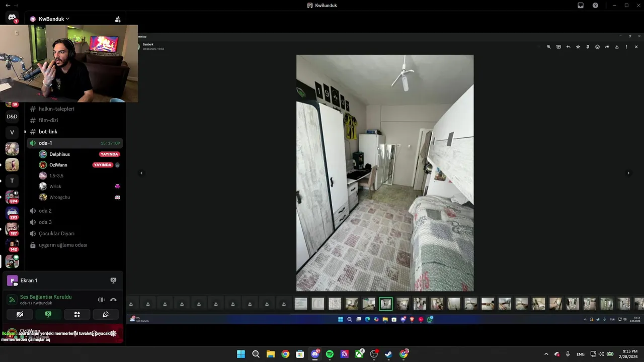The image size is (644, 362).
Task: Watch Delphinus's YAYINDA stream badge
Action: (x=109, y=154)
